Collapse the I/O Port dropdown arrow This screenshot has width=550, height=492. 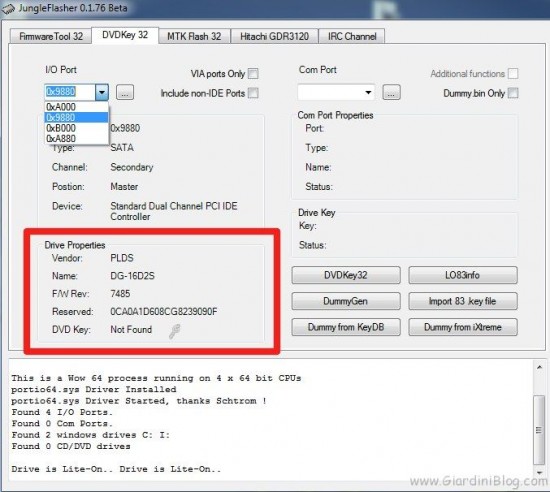pos(102,92)
